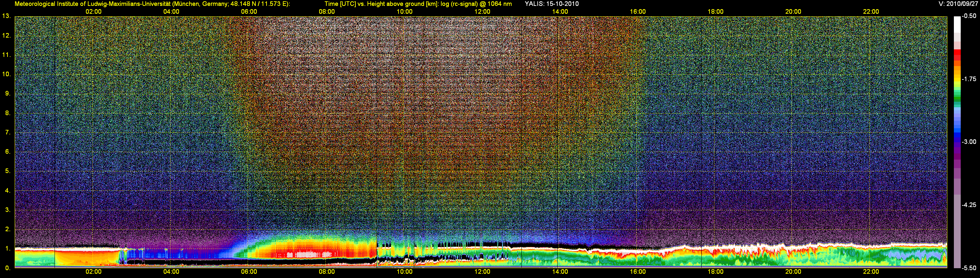980x278 pixels.
Task: Click the 02:00 label on the bottom time axis
Action: click(x=93, y=272)
